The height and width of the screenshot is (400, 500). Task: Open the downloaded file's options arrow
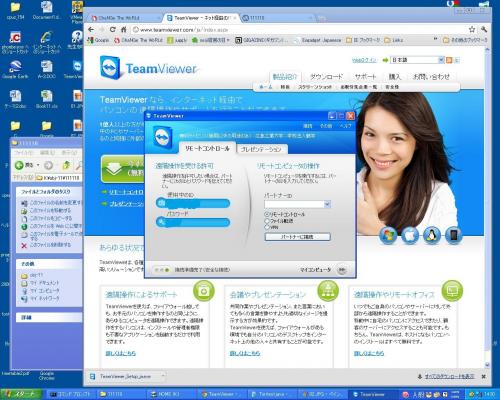163,376
